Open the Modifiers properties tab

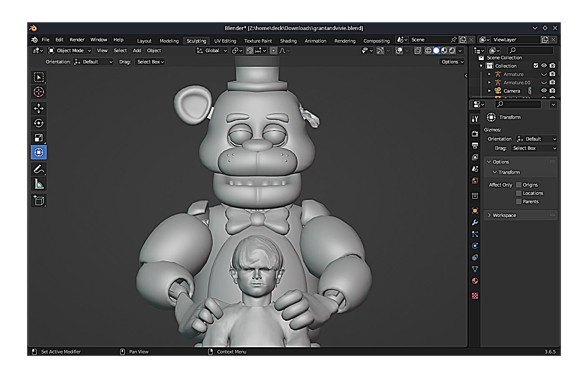[x=475, y=222]
